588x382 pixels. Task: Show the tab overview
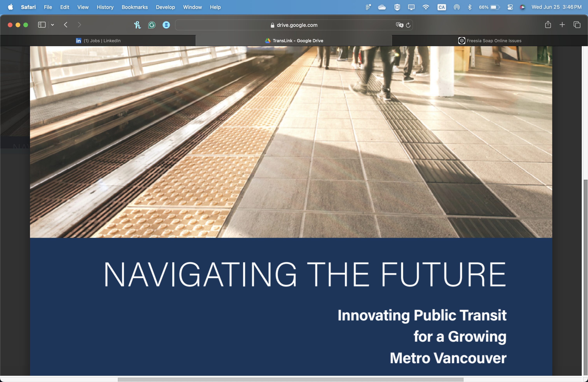577,25
